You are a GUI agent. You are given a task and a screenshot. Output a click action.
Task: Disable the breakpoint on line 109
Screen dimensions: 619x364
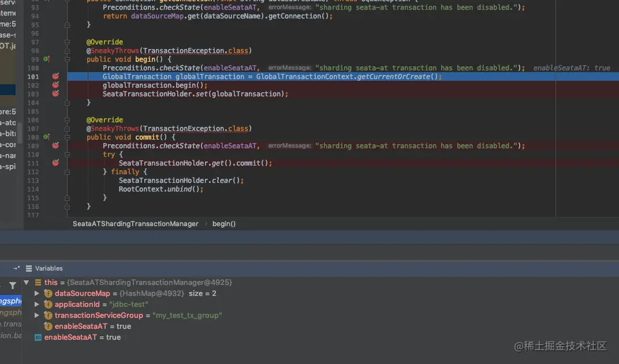(x=55, y=145)
